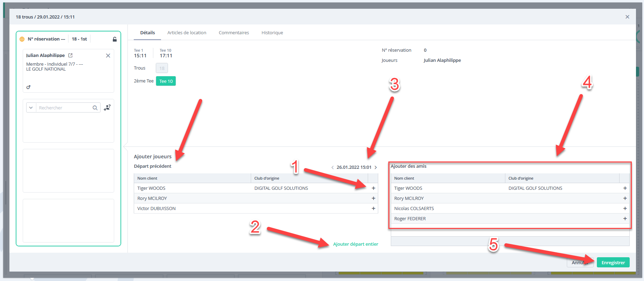Screen dimensions: 644x281
Task: Open the Commentaires tab
Action: click(x=234, y=33)
